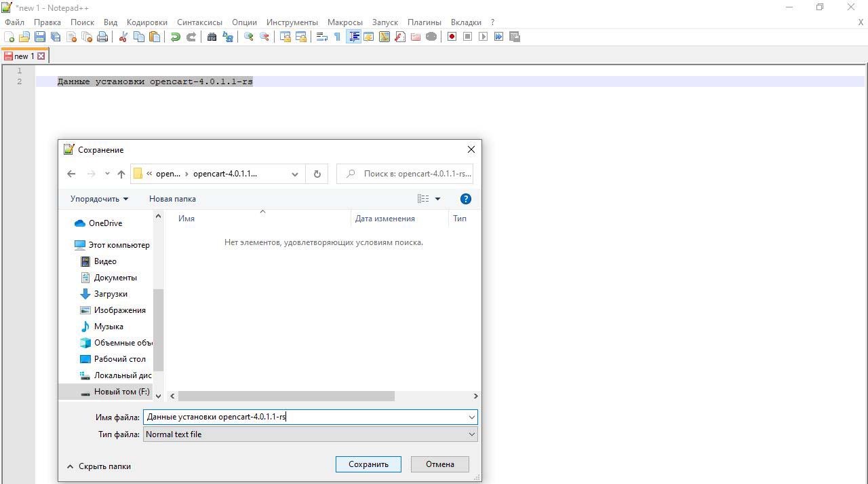
Task: Click the Отмена button
Action: point(439,464)
